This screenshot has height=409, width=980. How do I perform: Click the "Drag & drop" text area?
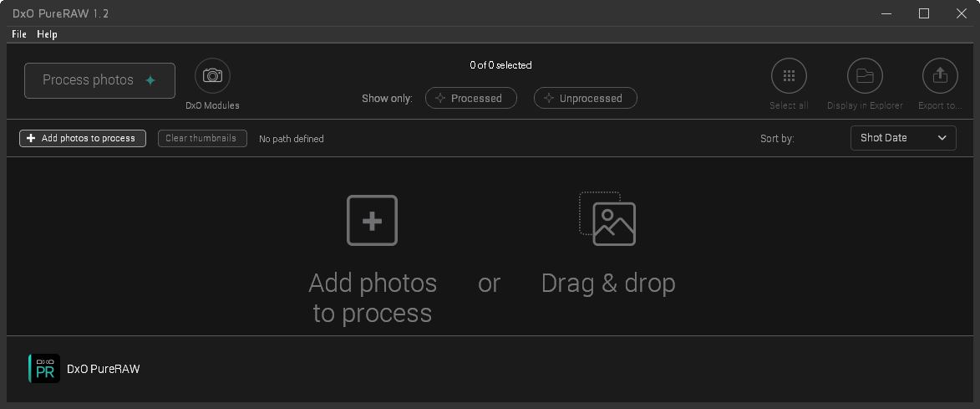(x=608, y=284)
